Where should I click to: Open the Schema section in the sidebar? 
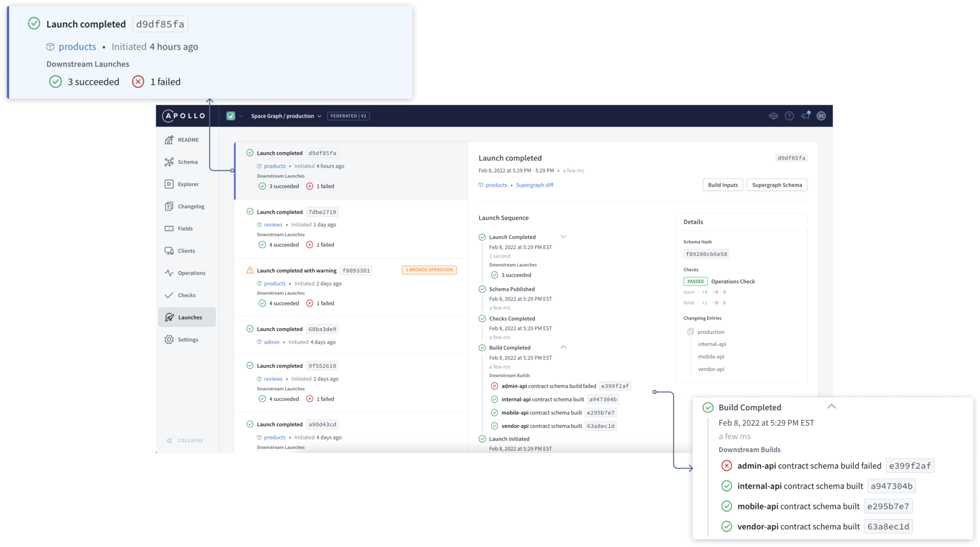[169, 162]
